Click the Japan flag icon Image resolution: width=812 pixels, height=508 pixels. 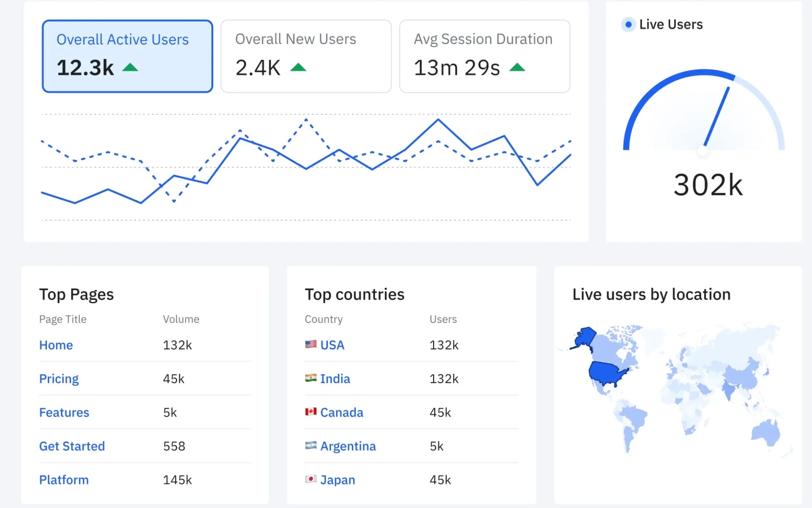coord(311,480)
